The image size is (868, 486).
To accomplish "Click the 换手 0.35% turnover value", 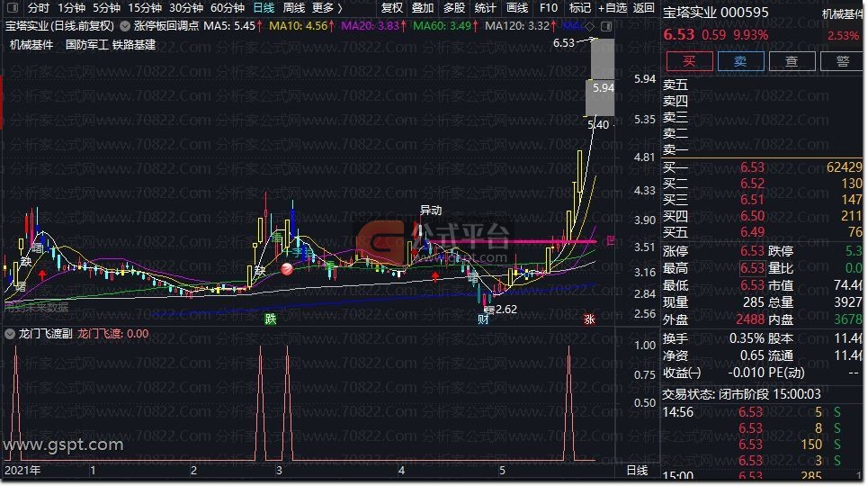I will coord(747,338).
